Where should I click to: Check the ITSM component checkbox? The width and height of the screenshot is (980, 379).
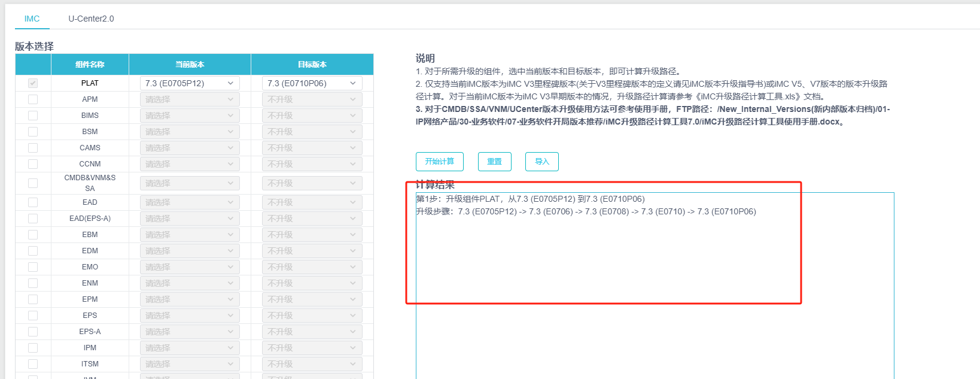33,364
